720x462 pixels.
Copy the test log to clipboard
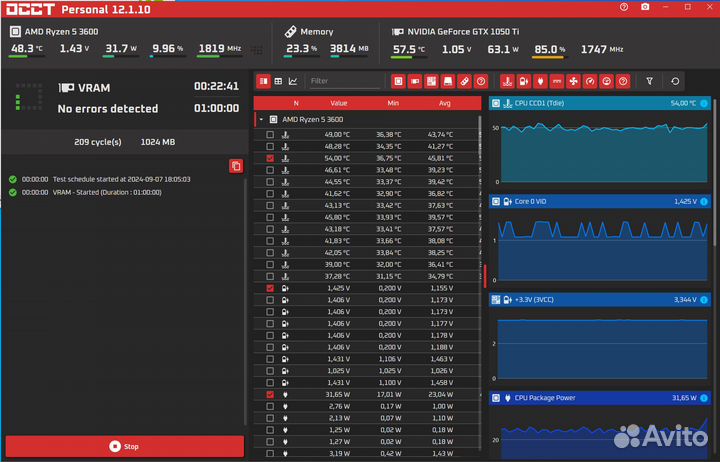235,166
